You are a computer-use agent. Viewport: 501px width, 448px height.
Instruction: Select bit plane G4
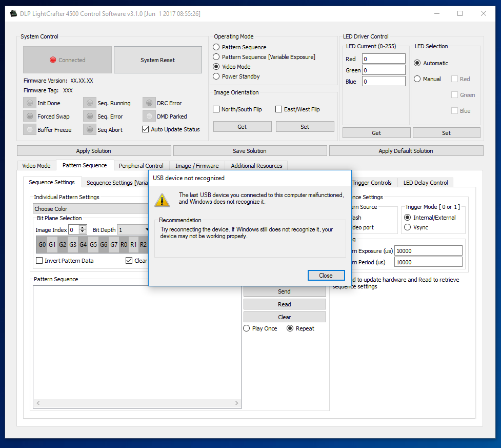[83, 245]
